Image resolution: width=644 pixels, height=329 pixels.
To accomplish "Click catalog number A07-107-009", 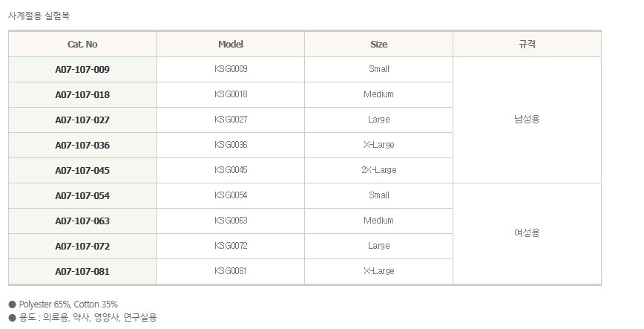I will [82, 70].
